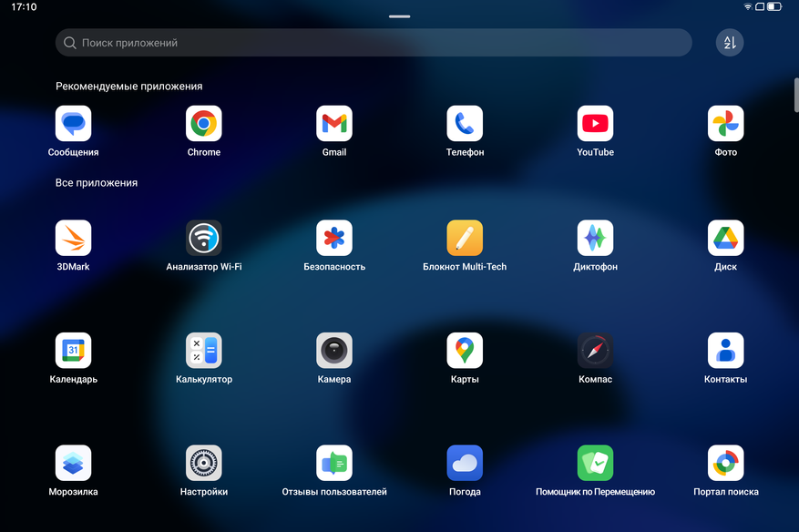Viewport: 799px width, 532px height.
Task: Open the Фото photos app
Action: 725,123
